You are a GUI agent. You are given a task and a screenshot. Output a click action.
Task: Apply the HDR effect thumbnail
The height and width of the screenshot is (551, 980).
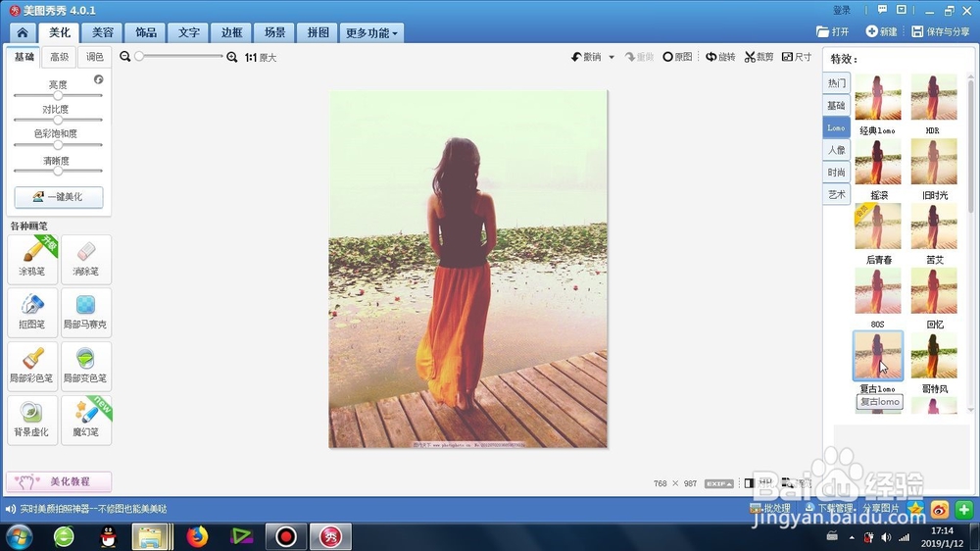(934, 97)
